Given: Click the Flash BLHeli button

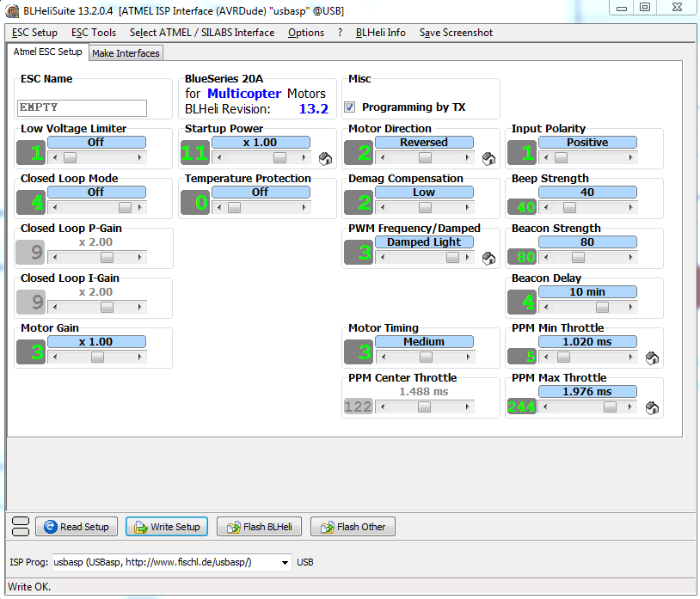Looking at the screenshot, I should [259, 527].
